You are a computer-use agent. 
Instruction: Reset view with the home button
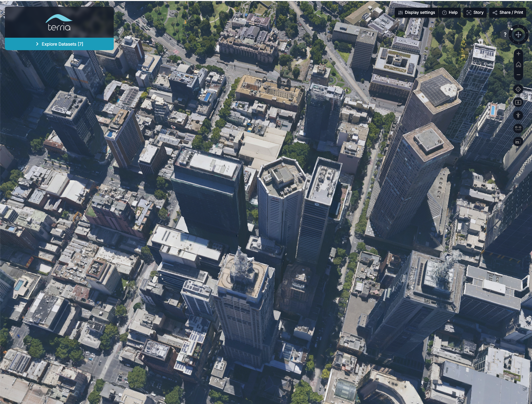[x=518, y=64]
